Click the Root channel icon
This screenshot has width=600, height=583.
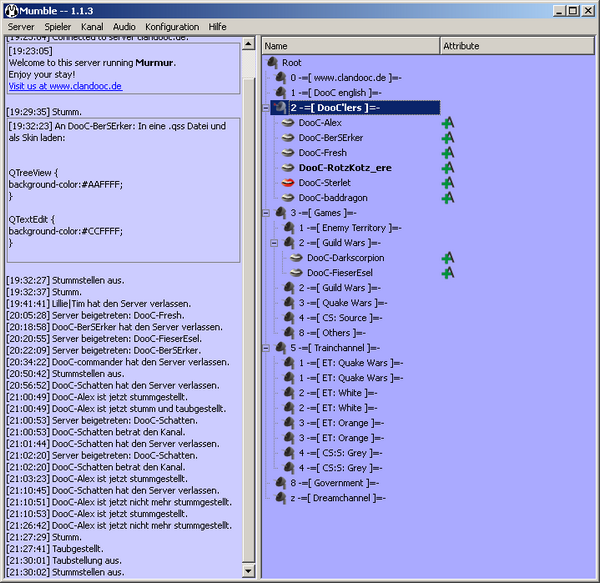[x=272, y=63]
